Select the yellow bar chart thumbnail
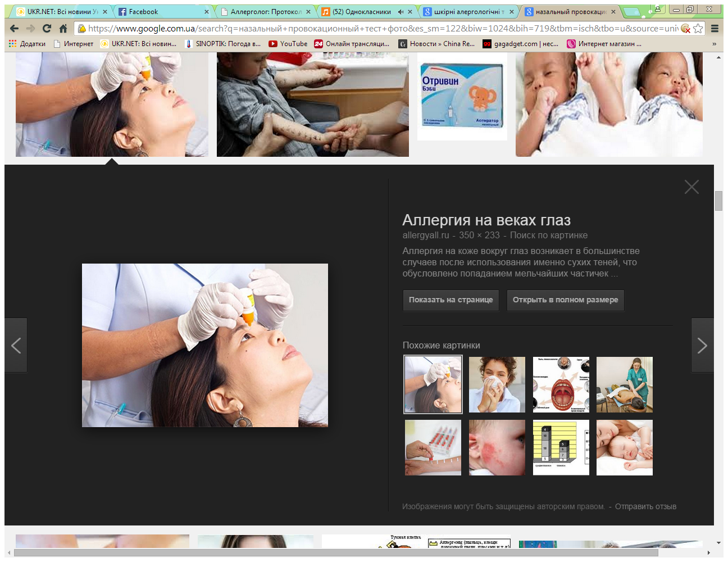Image resolution: width=728 pixels, height=562 pixels. pyautogui.click(x=561, y=447)
